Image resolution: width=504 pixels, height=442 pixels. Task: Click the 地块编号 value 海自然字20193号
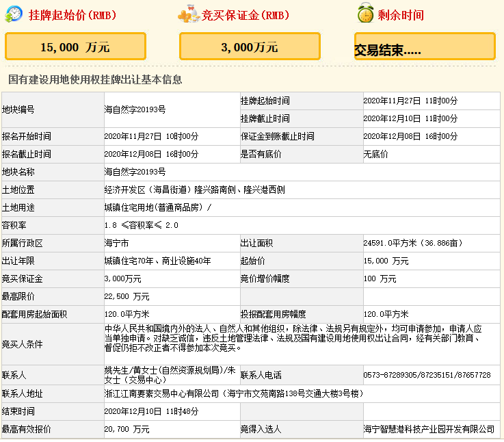click(135, 109)
